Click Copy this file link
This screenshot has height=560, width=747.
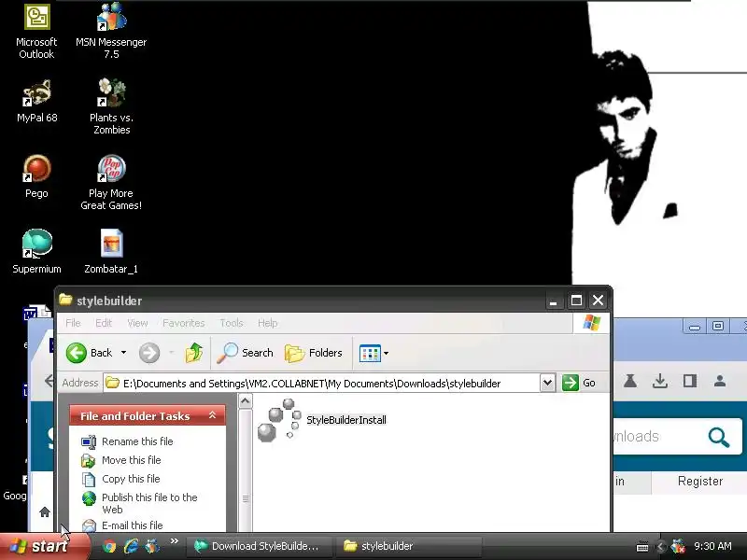(x=131, y=479)
